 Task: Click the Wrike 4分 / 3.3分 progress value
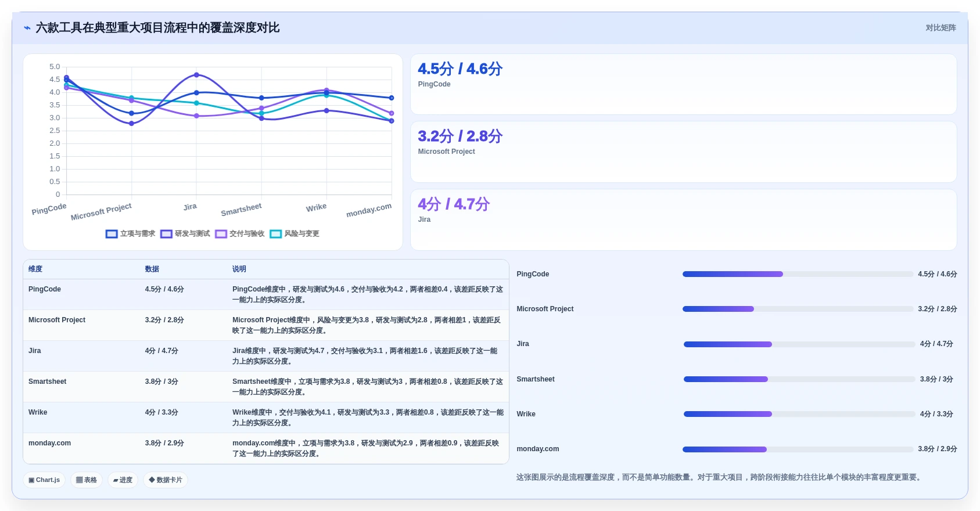tap(936, 414)
